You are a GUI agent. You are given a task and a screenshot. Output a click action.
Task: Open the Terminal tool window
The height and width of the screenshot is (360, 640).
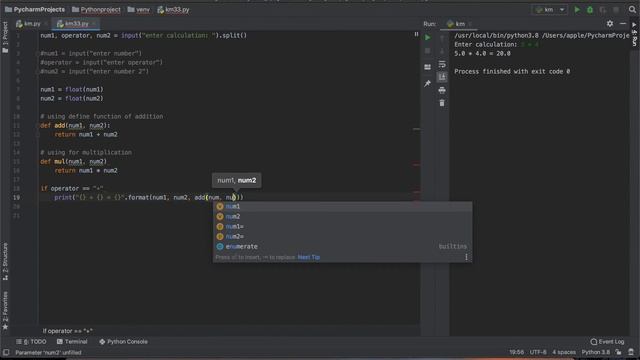pyautogui.click(x=72, y=342)
